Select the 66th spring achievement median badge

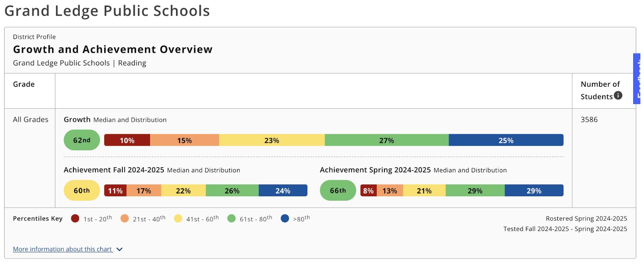click(x=338, y=190)
